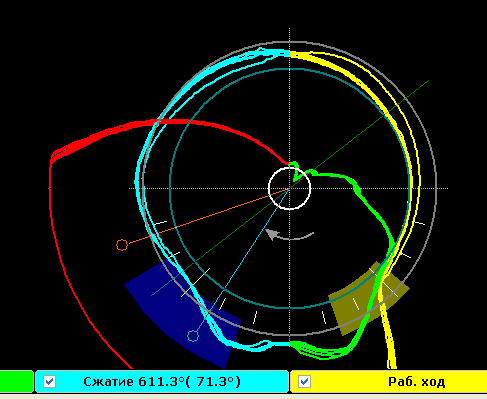Click the teal inner circle at its top
The height and width of the screenshot is (399, 487).
289,69
